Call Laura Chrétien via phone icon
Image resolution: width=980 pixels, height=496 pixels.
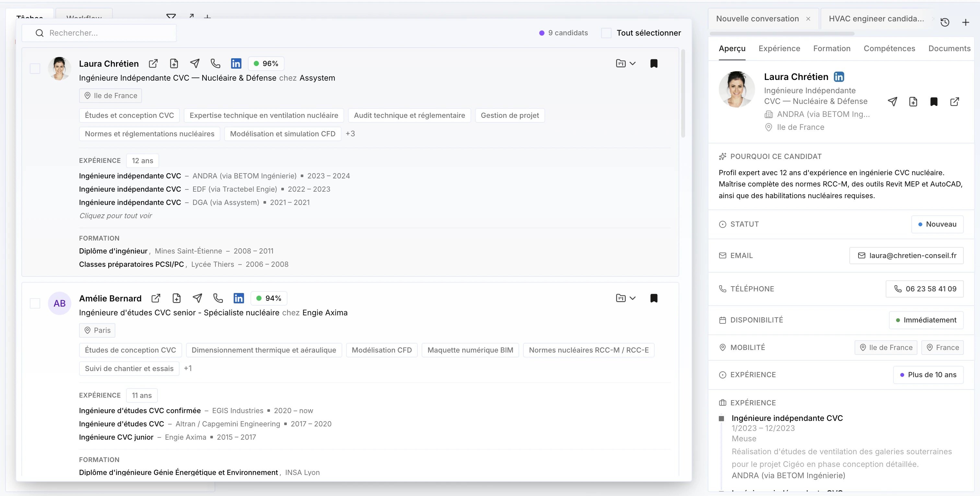[215, 63]
